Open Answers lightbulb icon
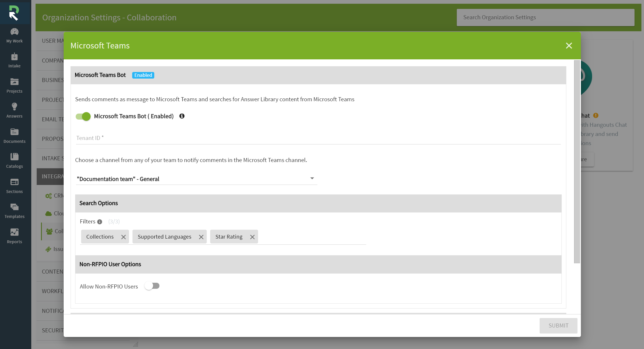Viewport: 644px width, 349px height. click(x=14, y=106)
